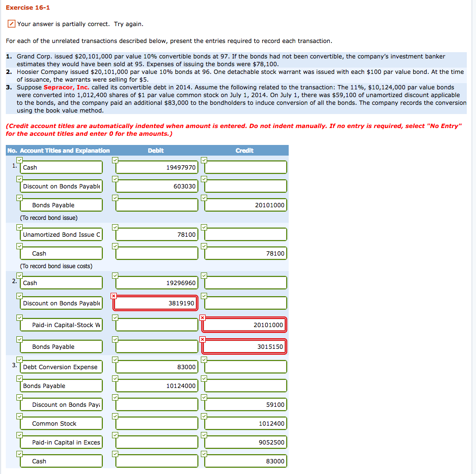Screen dimensions: 476x474
Task: Select the 19497970 debit amount field
Action: [155, 167]
